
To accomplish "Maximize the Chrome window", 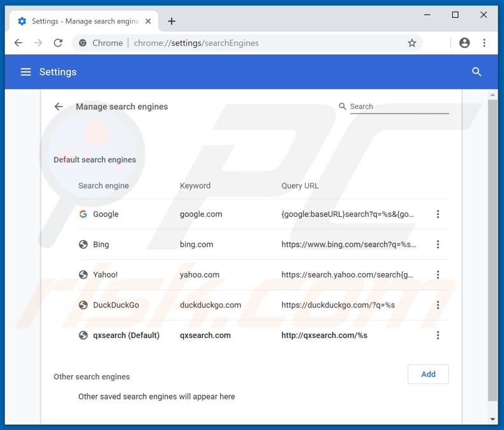I will (x=455, y=15).
